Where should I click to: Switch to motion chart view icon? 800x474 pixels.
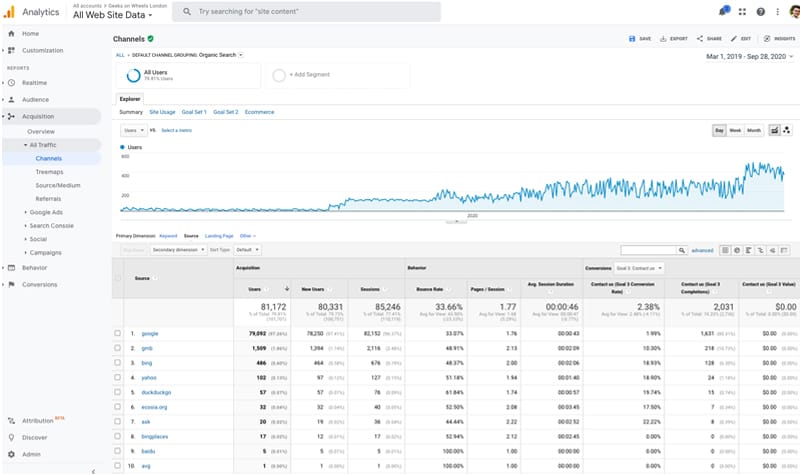[787, 130]
